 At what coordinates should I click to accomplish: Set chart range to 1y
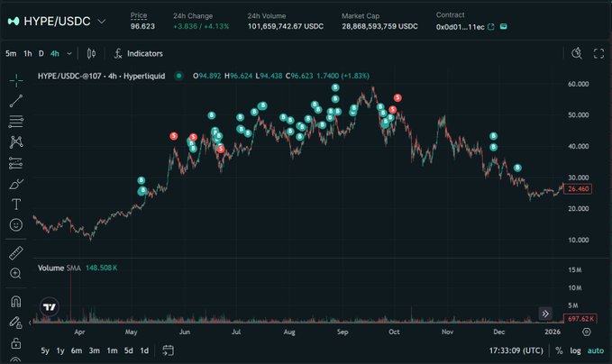click(60, 350)
